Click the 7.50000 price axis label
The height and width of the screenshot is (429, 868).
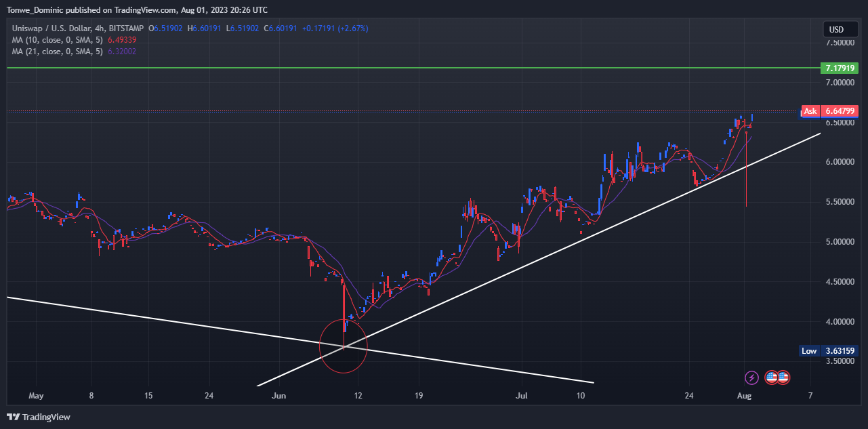pyautogui.click(x=840, y=43)
